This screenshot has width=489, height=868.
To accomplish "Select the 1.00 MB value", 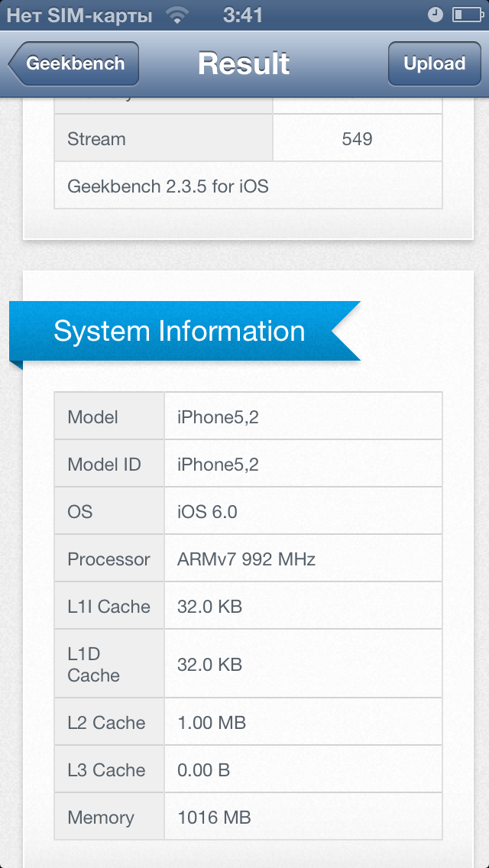I will [212, 722].
